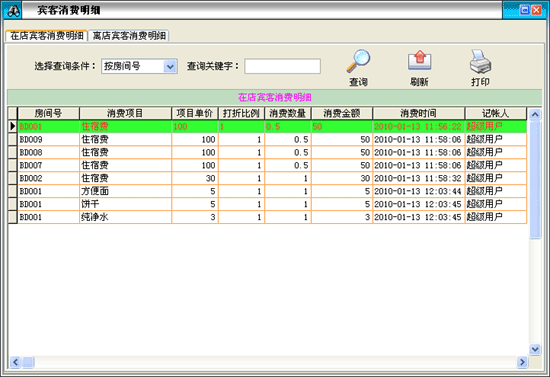
Task: Select the current-row arrow indicator for BD001
Action: tap(13, 126)
